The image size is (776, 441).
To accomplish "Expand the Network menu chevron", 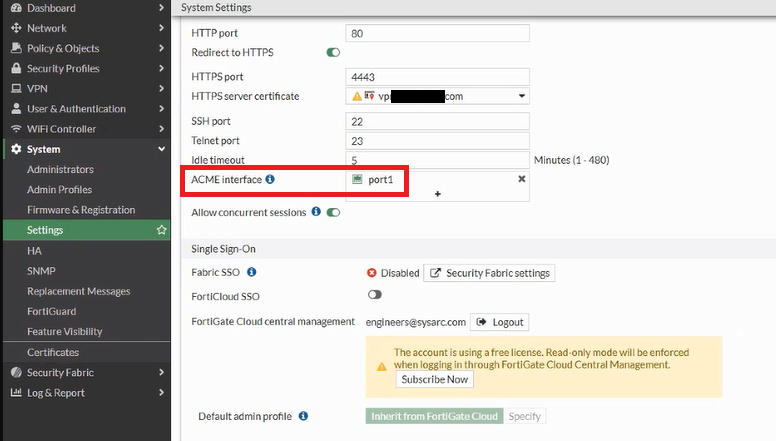I will (161, 28).
